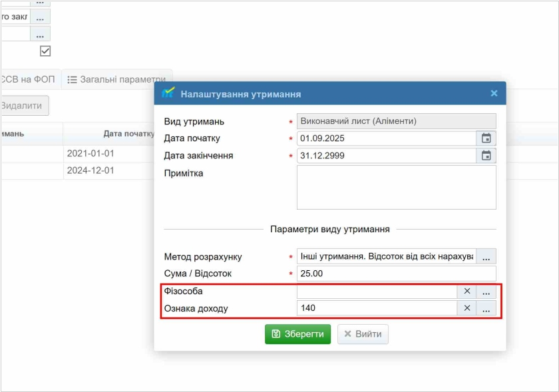Click the Зберегти button
Viewport: 559px width, 392px height.
click(x=297, y=334)
